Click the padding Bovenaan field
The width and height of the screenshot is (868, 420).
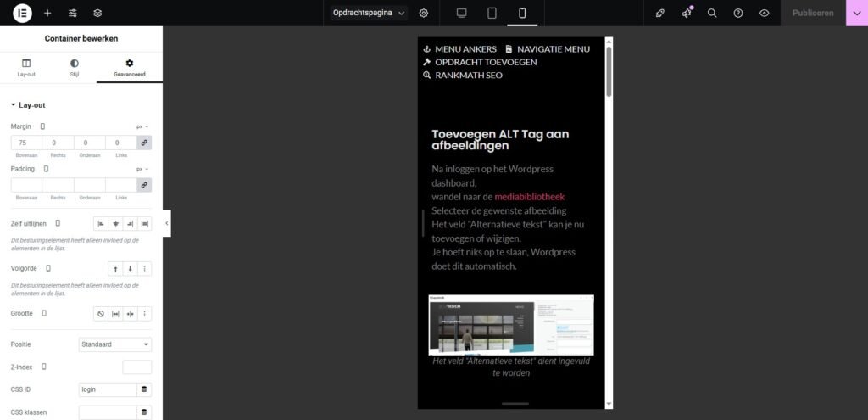[x=26, y=184]
